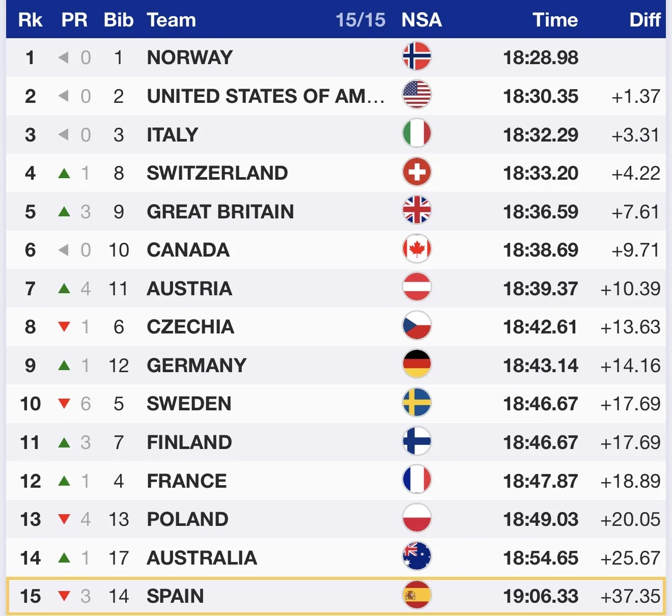
Task: Click the Great Britain flag icon
Action: pos(416,211)
